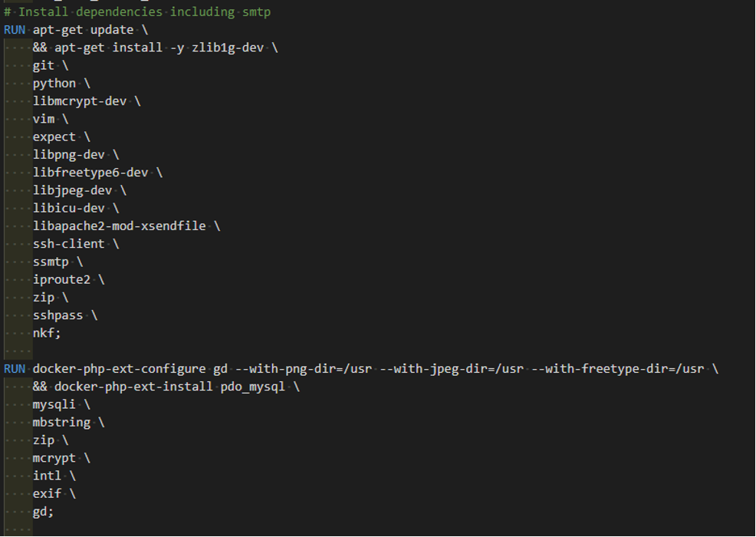Click the gd; final line
This screenshot has height=537, width=756.
pyautogui.click(x=44, y=512)
